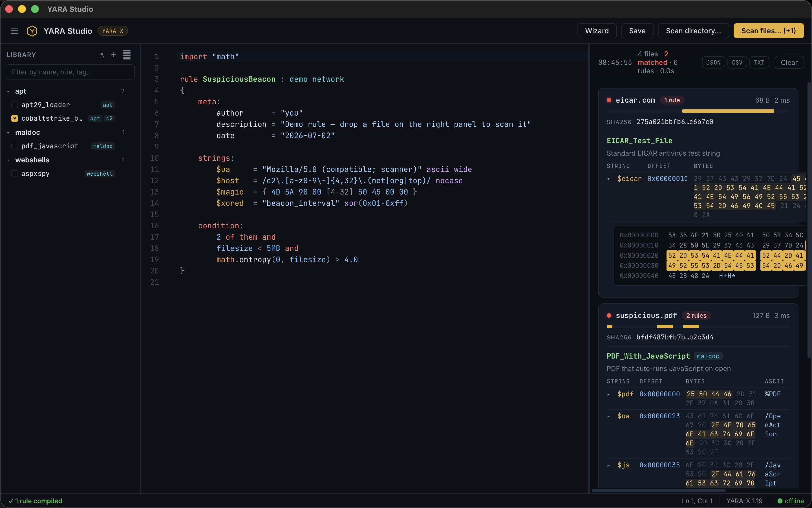Screen dimensions: 812x508
Task: Save the current rule
Action: (637, 31)
